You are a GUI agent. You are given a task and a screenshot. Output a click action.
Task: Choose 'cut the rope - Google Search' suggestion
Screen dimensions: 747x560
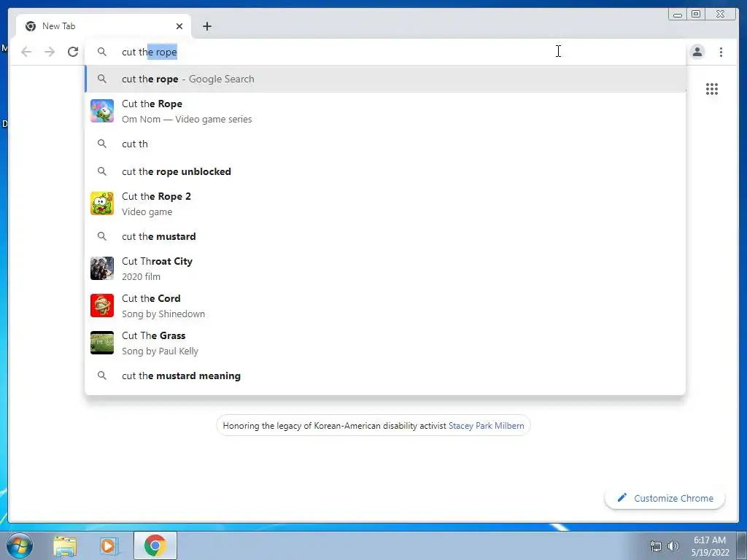[x=385, y=79]
